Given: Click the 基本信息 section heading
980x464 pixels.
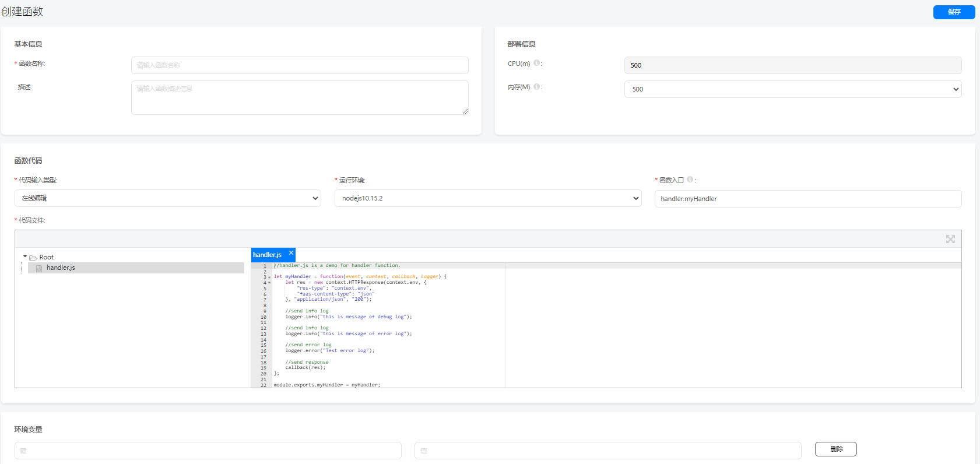Looking at the screenshot, I should (x=28, y=44).
